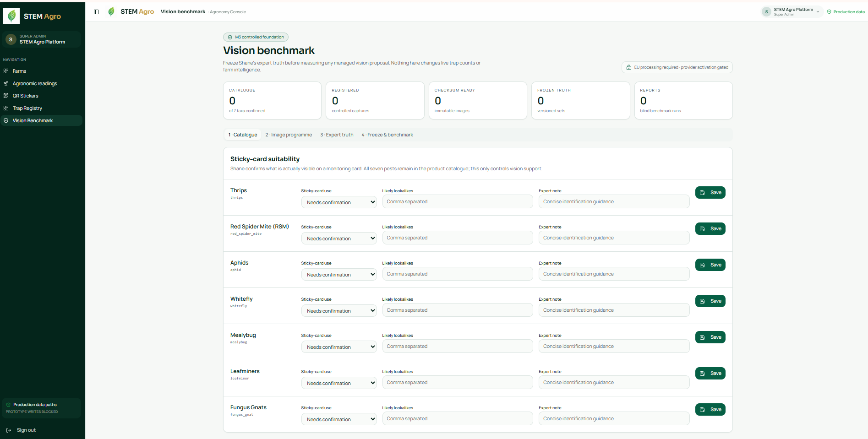Image resolution: width=868 pixels, height=439 pixels.
Task: Click the STEM Agro sidebar logo
Action: coord(11,16)
